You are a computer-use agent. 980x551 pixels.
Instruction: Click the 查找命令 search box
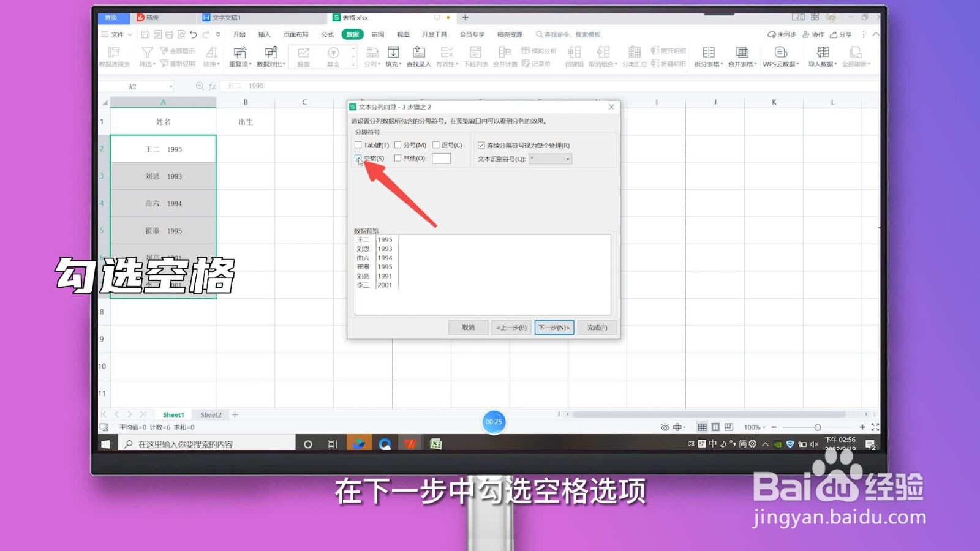pos(568,34)
